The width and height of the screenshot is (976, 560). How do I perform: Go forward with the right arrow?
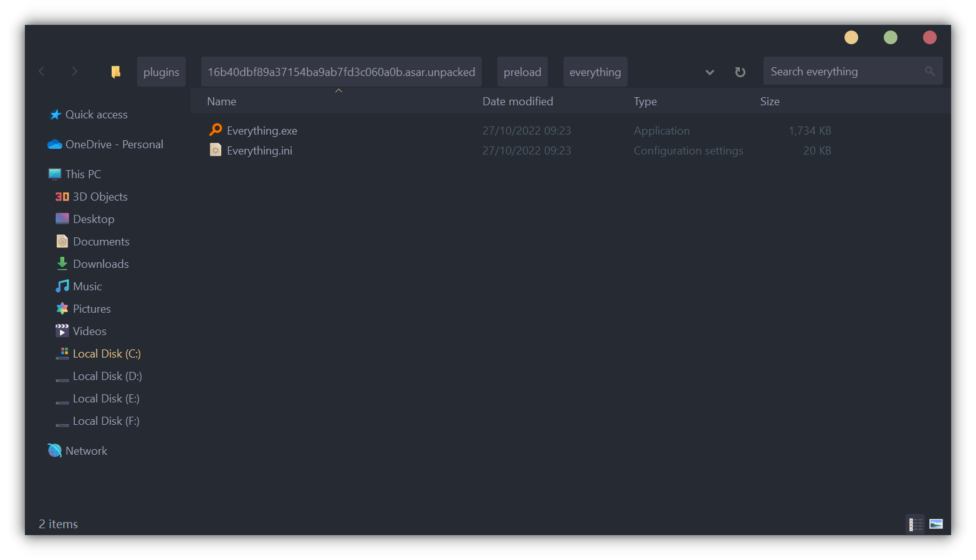[74, 72]
